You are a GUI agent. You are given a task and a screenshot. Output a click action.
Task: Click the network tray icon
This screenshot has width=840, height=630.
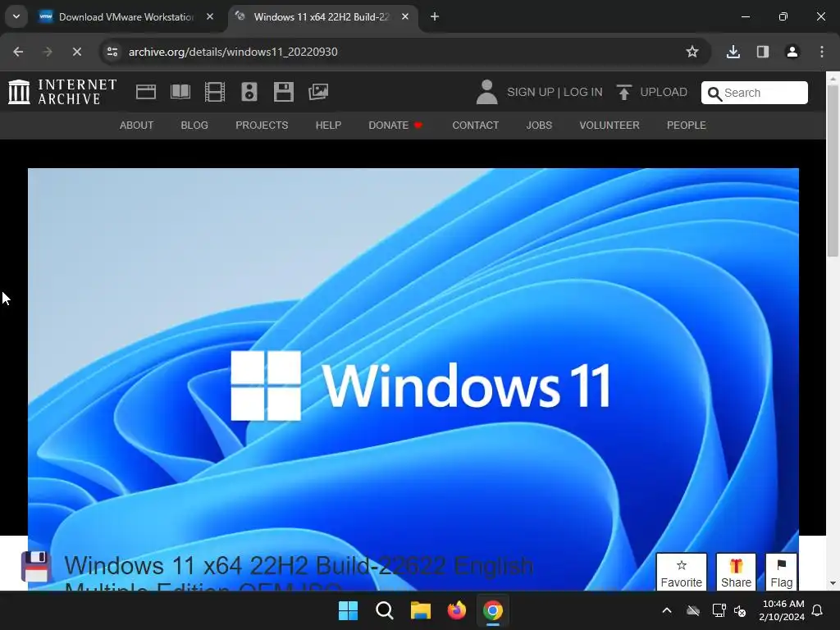pyautogui.click(x=719, y=610)
